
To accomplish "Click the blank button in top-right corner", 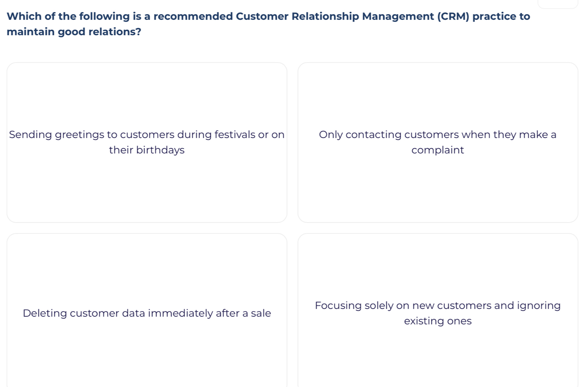I will [x=558, y=4].
